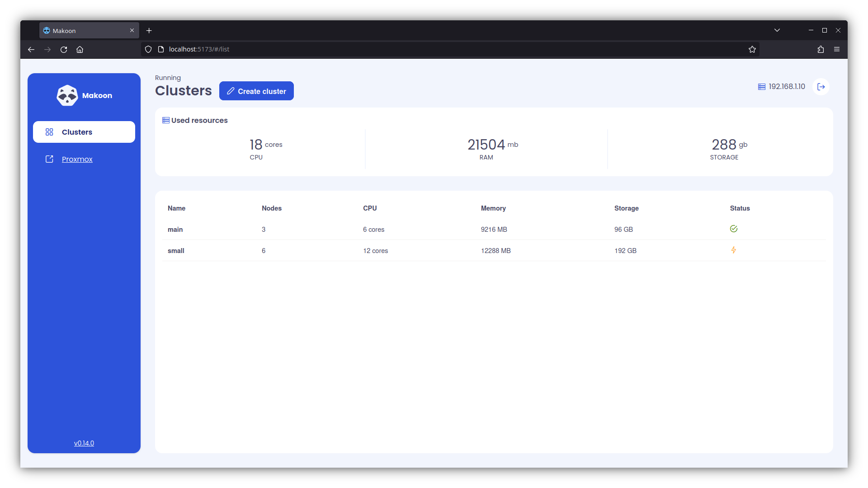868x488 pixels.
Task: Open the Proxmox external link
Action: (77, 159)
